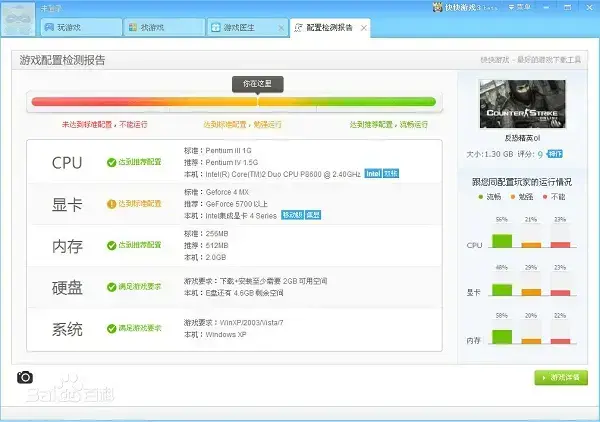Click the grid icon on 找游戏 tab
Viewport: 600px width, 422px height.
pyautogui.click(x=133, y=27)
